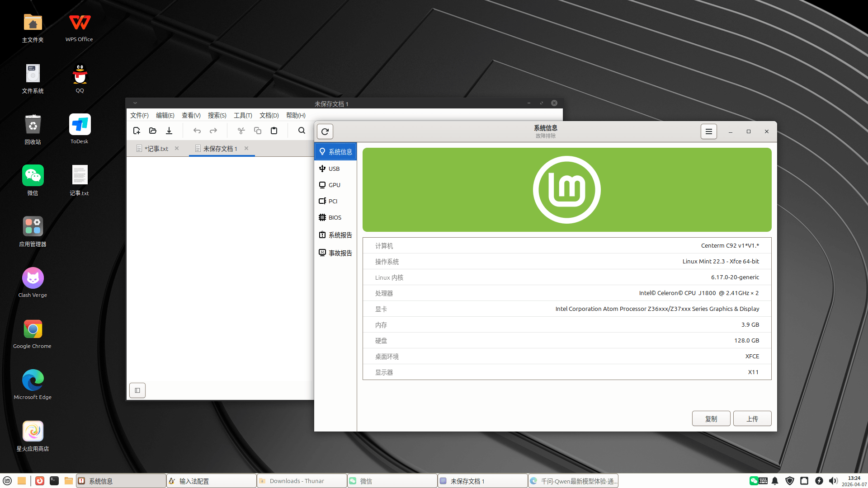The width and height of the screenshot is (868, 488).
Task: Paste from clipboard using the editor toolbar
Action: (x=274, y=131)
